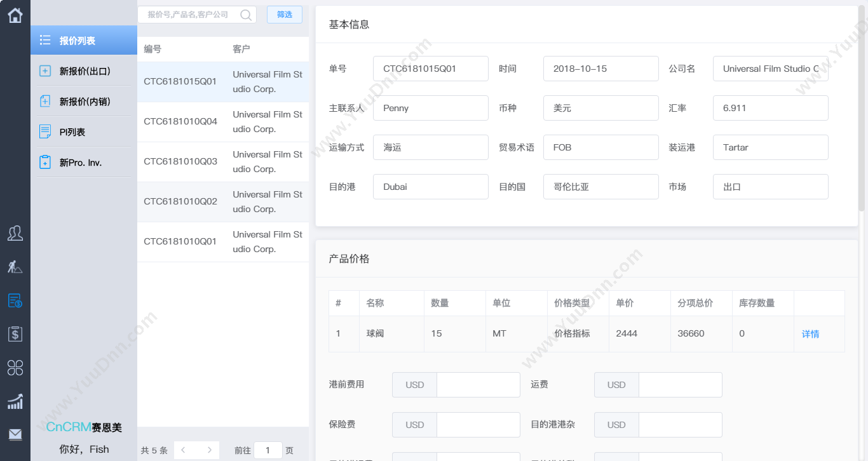The height and width of the screenshot is (461, 868).
Task: Click the 装运港 field Tartar
Action: tap(771, 147)
